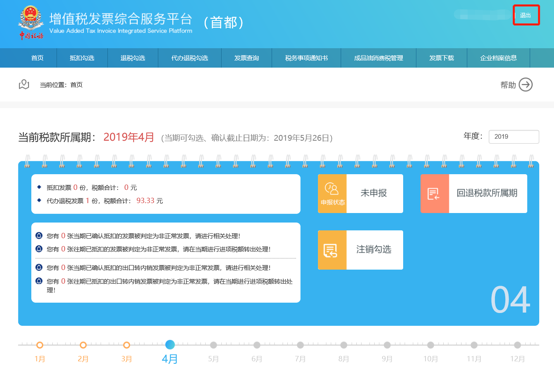
Task: Select the 3月 circle on month timeline
Action: [126, 345]
